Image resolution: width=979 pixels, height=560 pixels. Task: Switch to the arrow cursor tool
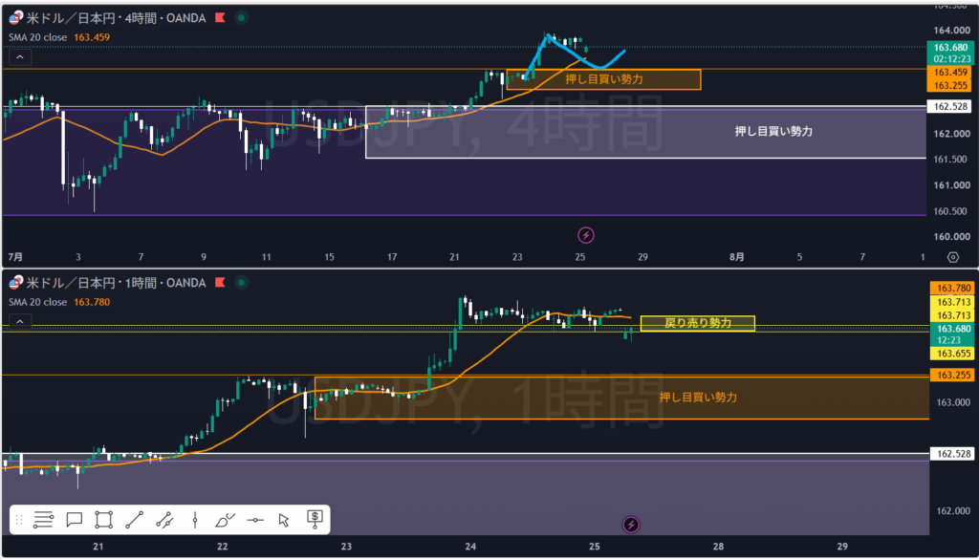(284, 520)
